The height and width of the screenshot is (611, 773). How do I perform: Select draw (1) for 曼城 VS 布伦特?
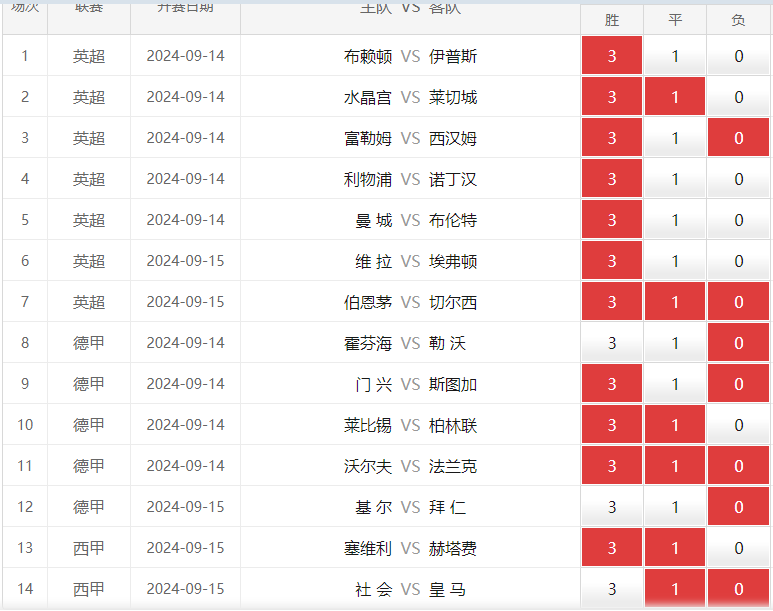point(675,219)
